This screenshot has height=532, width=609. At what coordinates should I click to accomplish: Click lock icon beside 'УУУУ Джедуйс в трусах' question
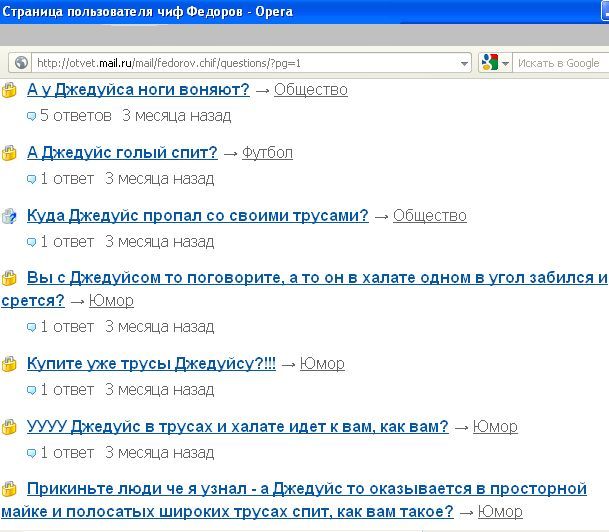pos(10,427)
